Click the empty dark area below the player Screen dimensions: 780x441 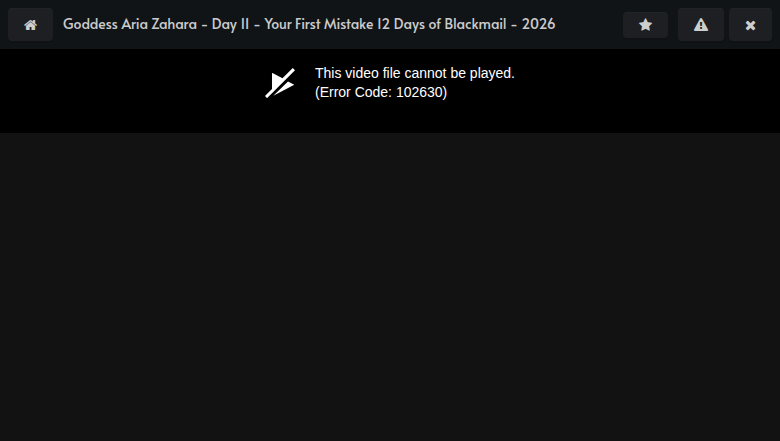point(390,290)
